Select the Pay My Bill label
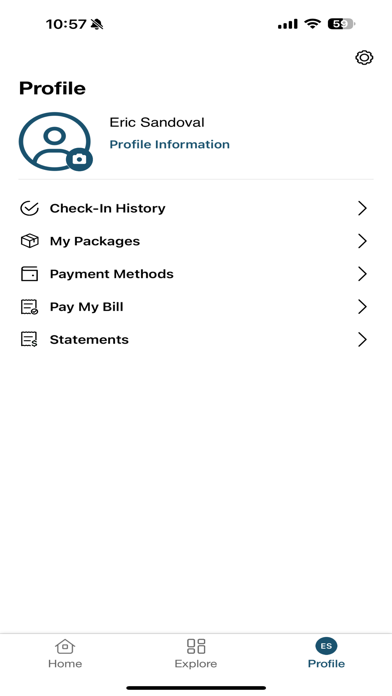This screenshot has height=696, width=392. coord(87,307)
